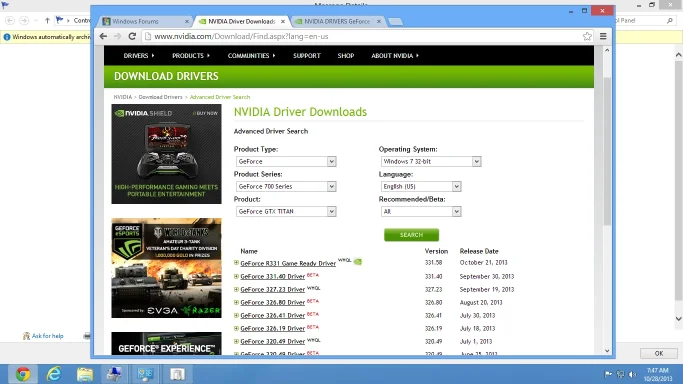Click the Action Center flag in the tray
This screenshot has height=384, width=683.
609,374
